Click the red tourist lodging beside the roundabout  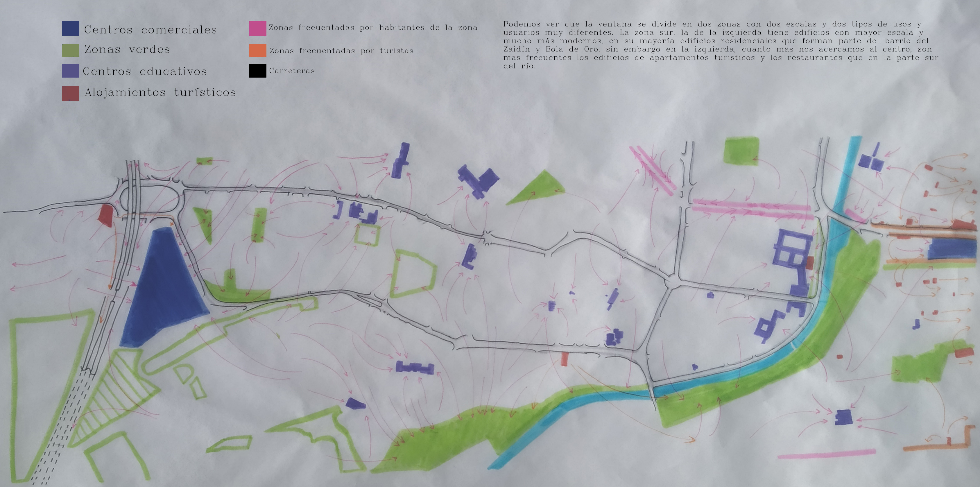coord(105,215)
